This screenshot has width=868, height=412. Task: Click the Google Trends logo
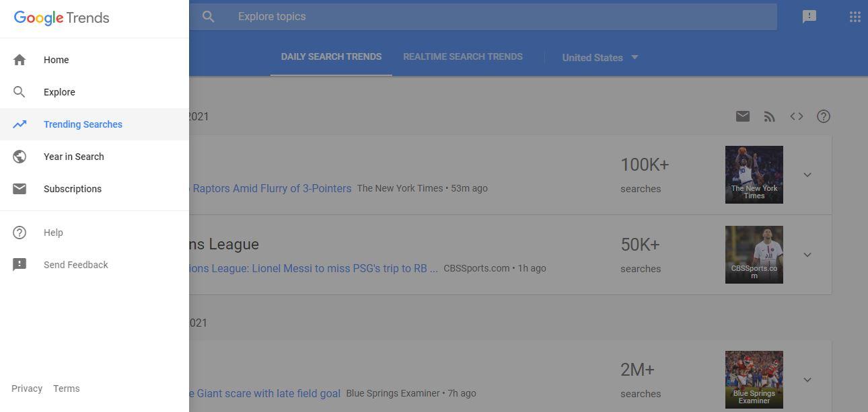61,18
